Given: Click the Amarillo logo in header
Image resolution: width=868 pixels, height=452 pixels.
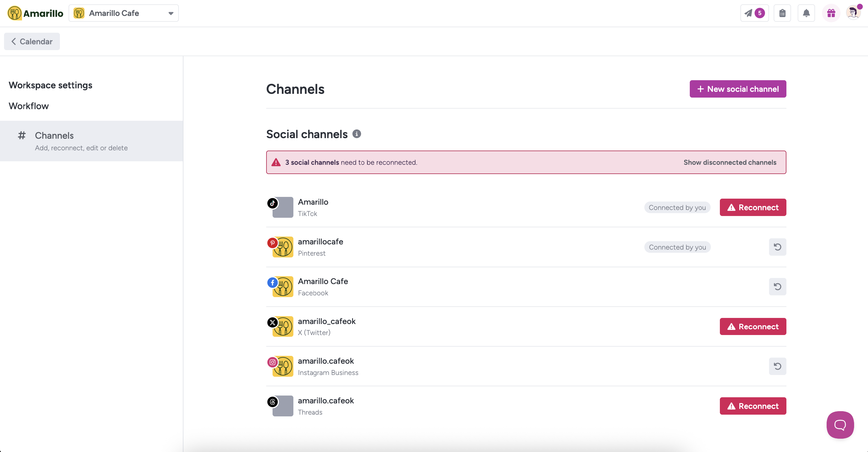Looking at the screenshot, I should click(35, 13).
